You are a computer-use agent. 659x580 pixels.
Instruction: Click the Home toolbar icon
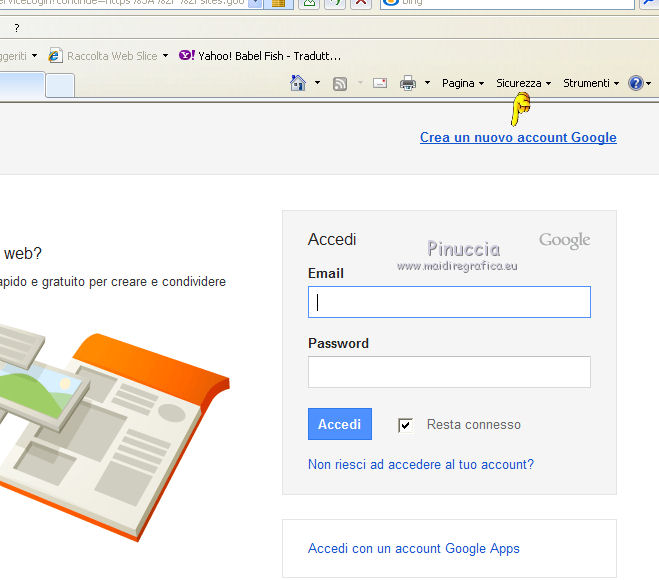298,83
